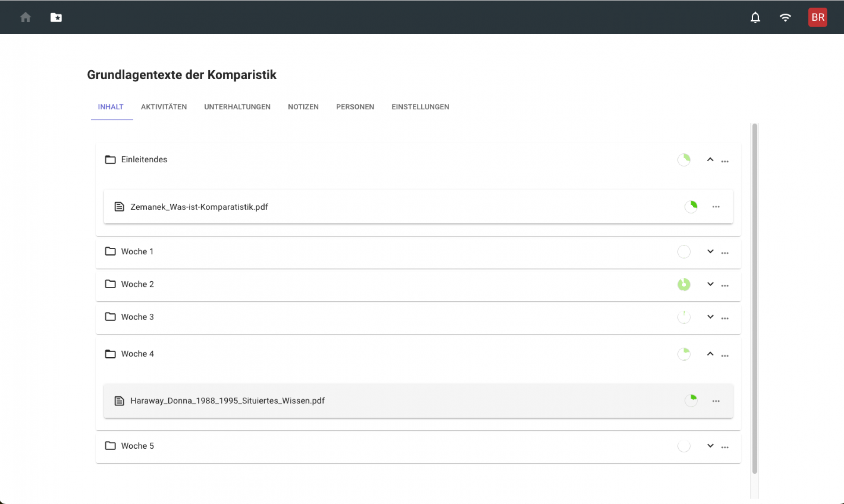
Task: Click the Einleitendes folder icon
Action: (110, 160)
